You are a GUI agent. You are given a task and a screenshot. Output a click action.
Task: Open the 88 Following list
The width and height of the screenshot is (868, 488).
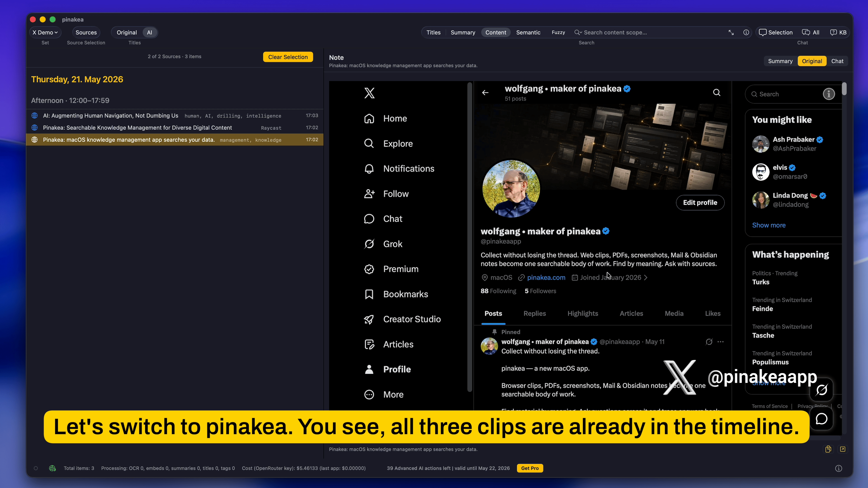click(498, 291)
